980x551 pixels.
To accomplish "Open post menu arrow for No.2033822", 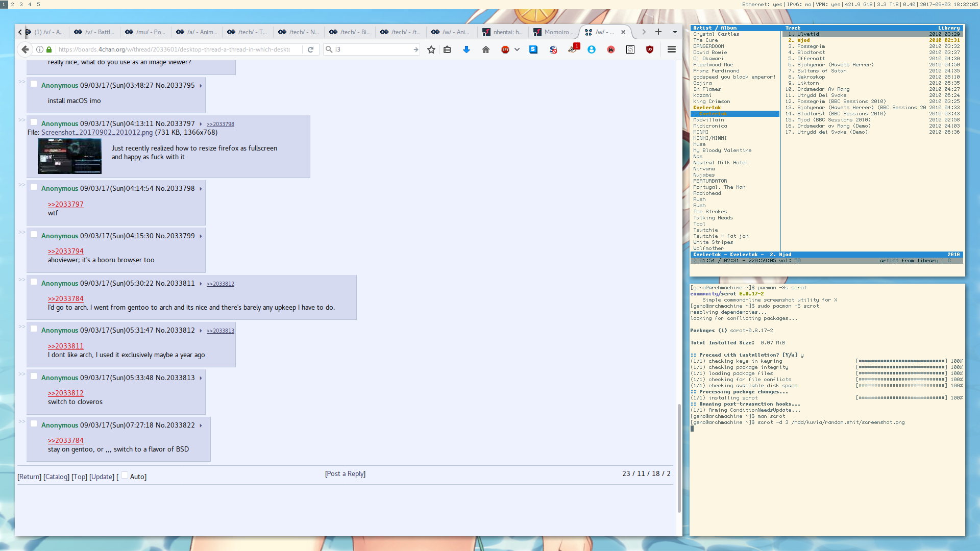I will pyautogui.click(x=201, y=425).
